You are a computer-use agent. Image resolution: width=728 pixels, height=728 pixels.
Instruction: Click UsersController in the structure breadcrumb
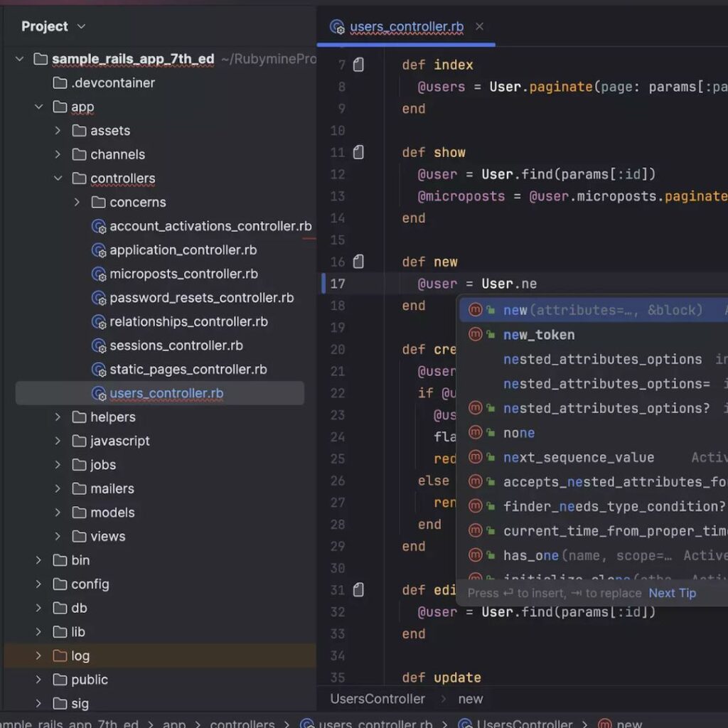click(378, 699)
